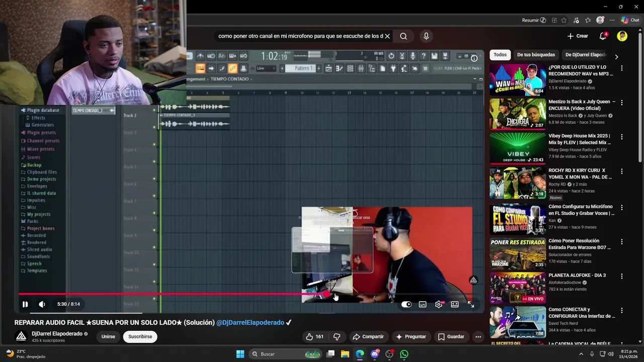Pause the YouTube video
This screenshot has height=362, width=644.
click(x=25, y=304)
